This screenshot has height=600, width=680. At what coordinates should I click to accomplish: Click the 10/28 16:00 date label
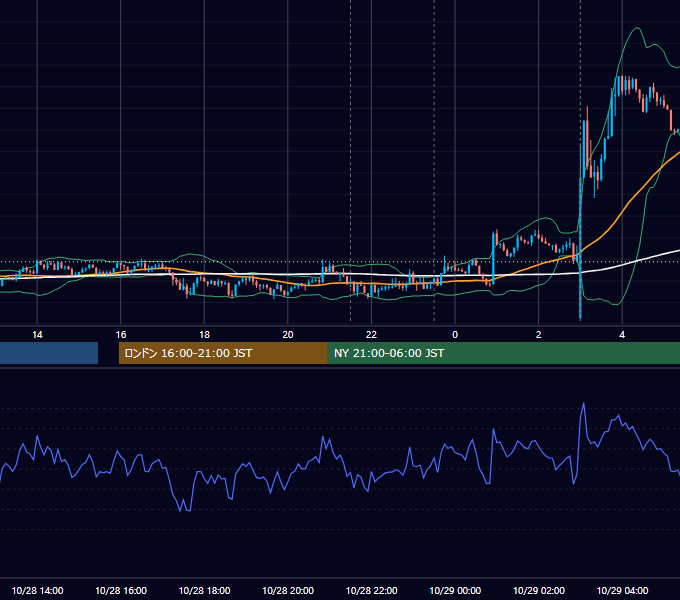(x=121, y=590)
